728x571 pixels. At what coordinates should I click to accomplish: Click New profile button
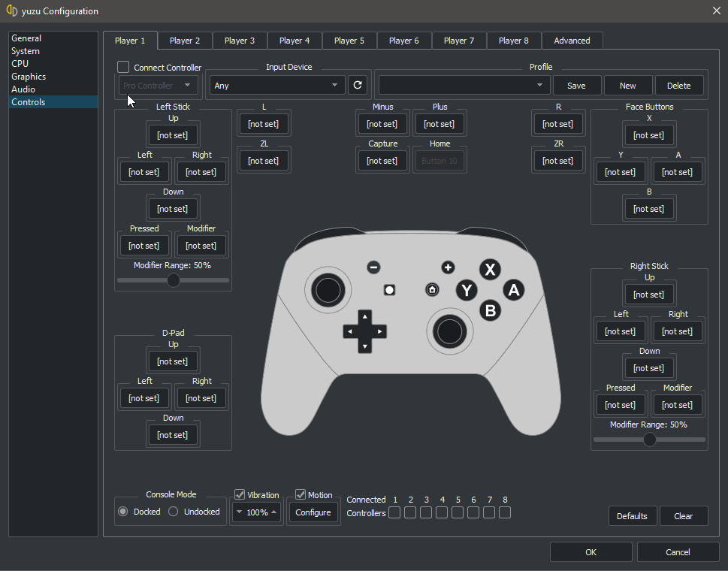[628, 86]
